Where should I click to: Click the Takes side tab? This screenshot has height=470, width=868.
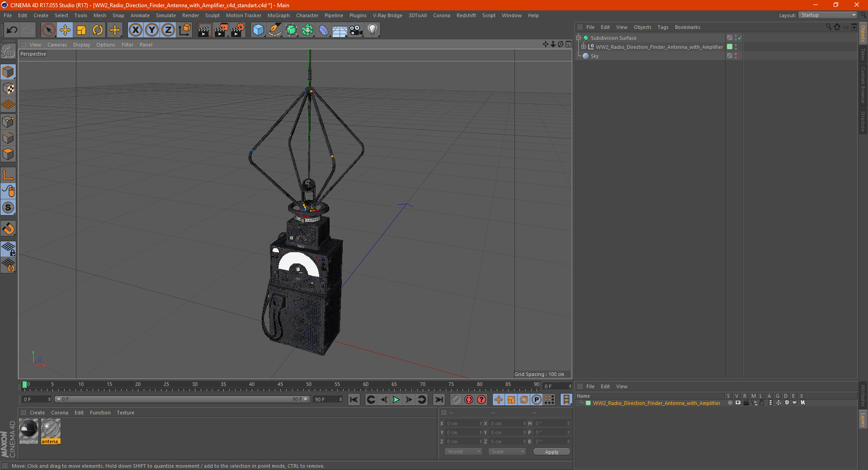(x=863, y=55)
